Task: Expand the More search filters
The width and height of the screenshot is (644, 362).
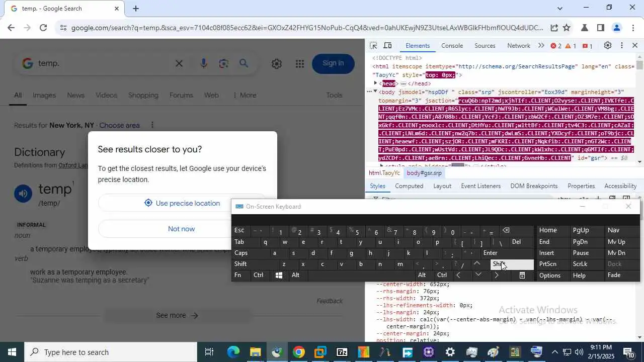Action: (244, 95)
